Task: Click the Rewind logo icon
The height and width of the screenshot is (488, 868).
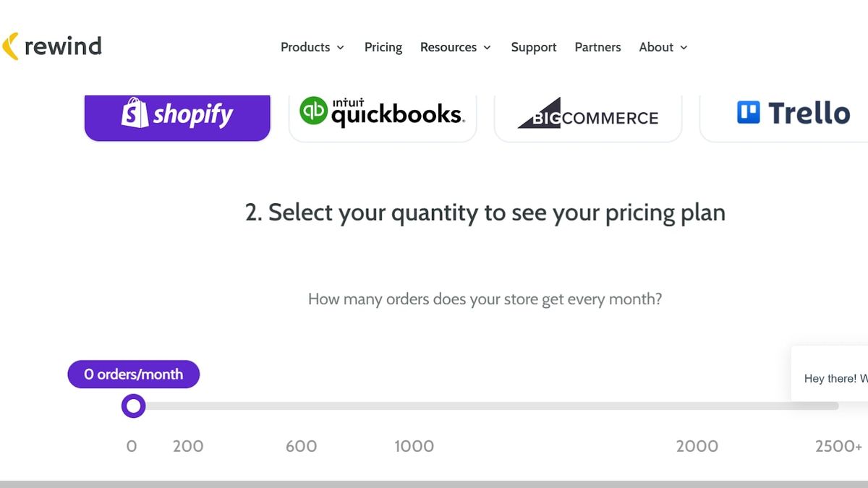Action: click(10, 46)
